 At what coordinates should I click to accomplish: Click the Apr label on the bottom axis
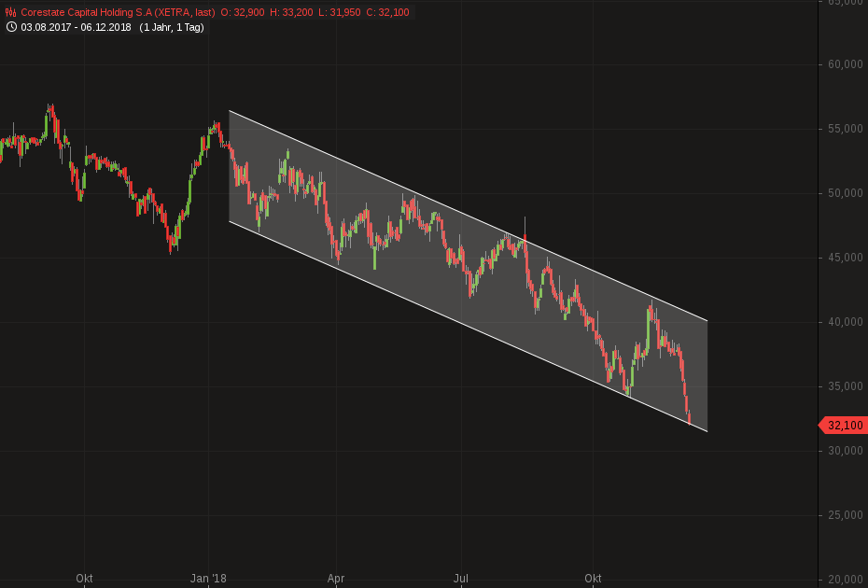(x=335, y=579)
